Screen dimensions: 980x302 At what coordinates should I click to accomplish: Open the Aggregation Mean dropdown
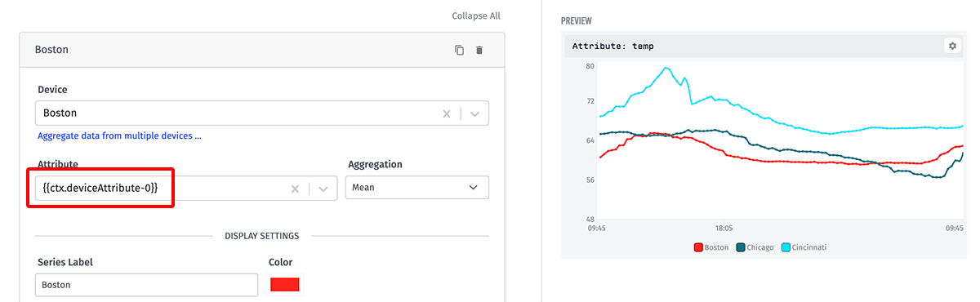416,187
